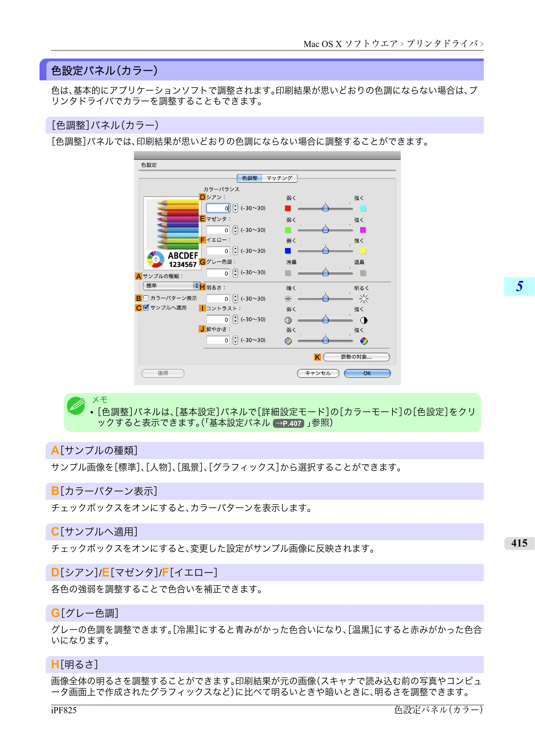
Task: Click the Contrast slider handle
Action: tap(325, 319)
